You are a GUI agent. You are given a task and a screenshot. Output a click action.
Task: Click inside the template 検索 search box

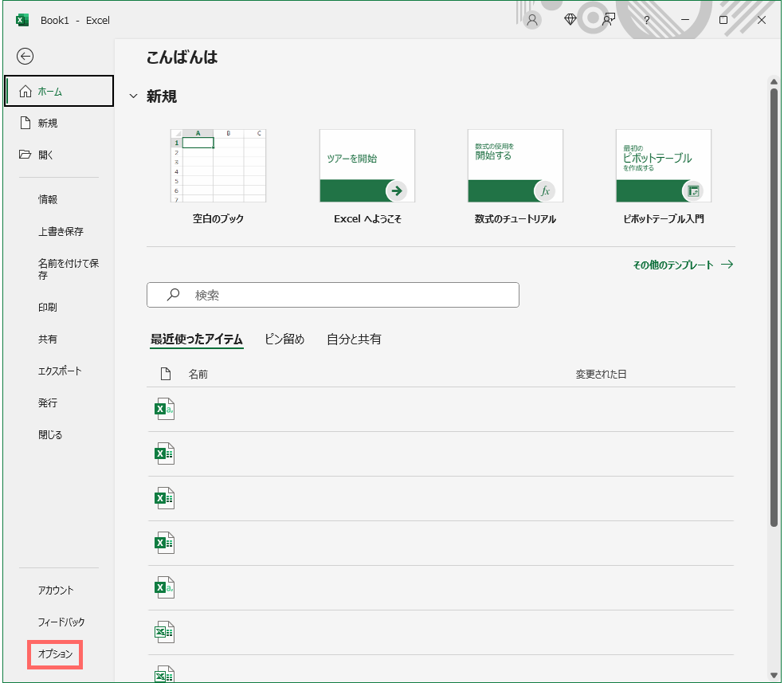(x=333, y=294)
